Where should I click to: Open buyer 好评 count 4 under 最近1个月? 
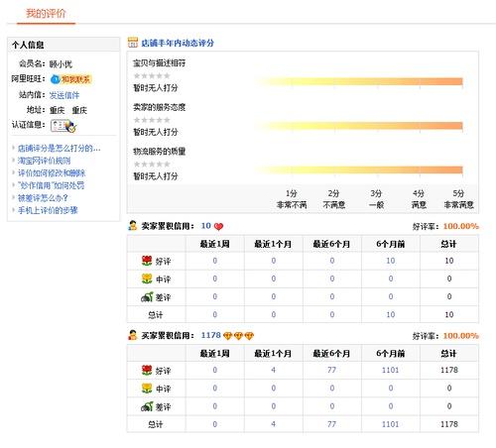point(273,370)
